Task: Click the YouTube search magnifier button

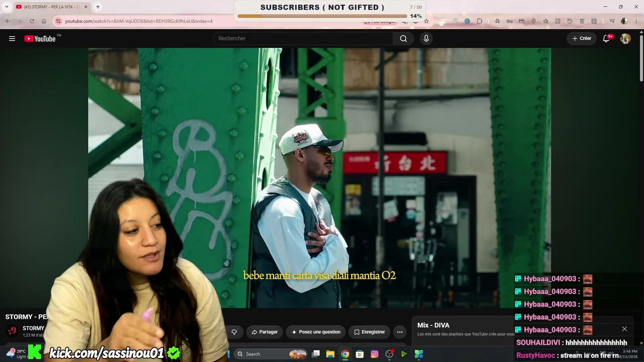Action: click(x=404, y=39)
